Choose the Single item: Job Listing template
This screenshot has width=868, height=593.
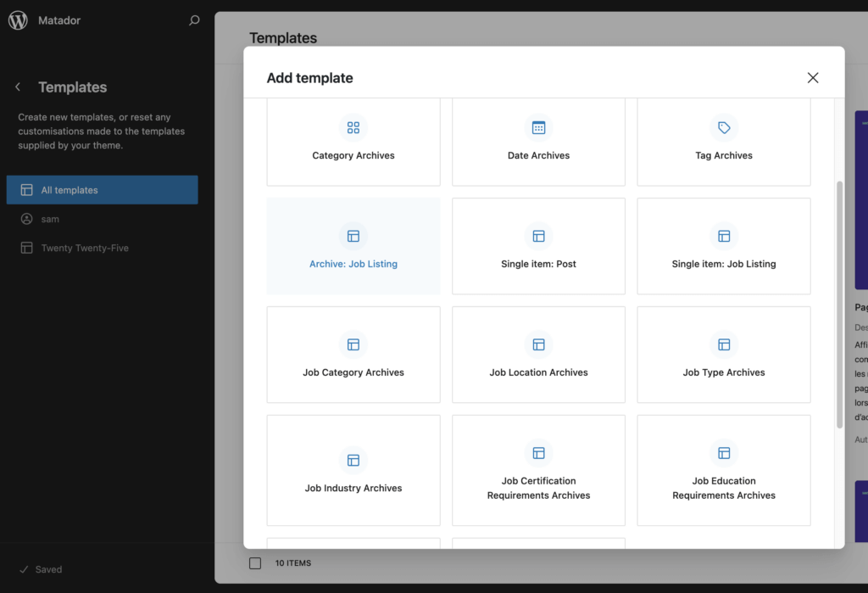[724, 247]
